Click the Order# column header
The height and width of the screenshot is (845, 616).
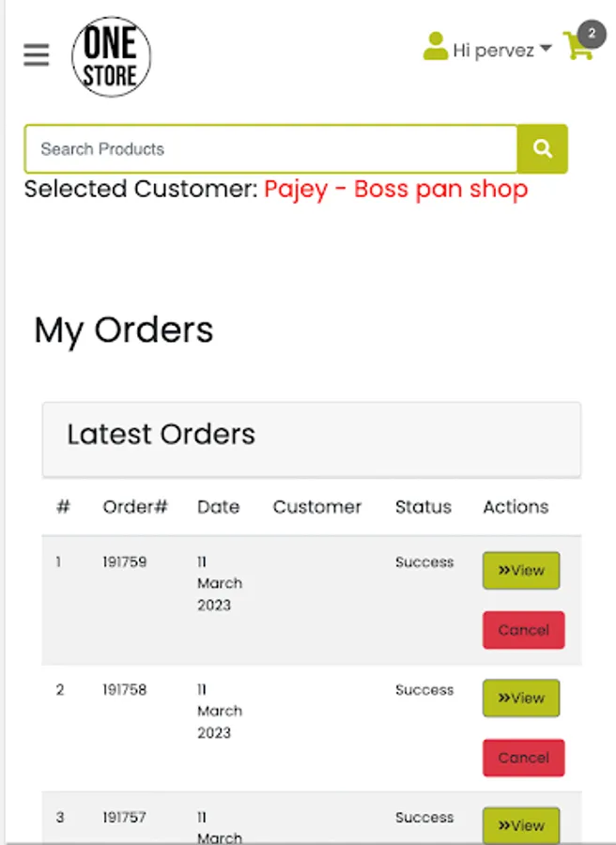pos(135,507)
